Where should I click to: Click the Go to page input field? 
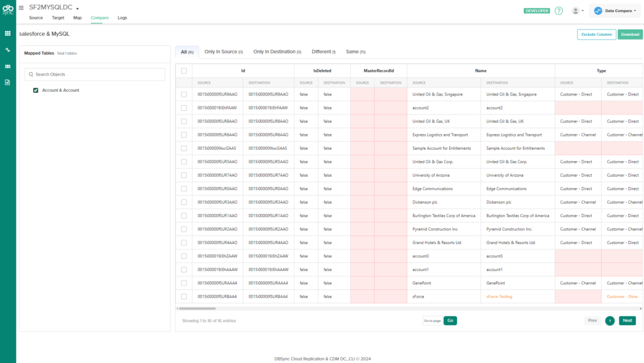tap(433, 321)
